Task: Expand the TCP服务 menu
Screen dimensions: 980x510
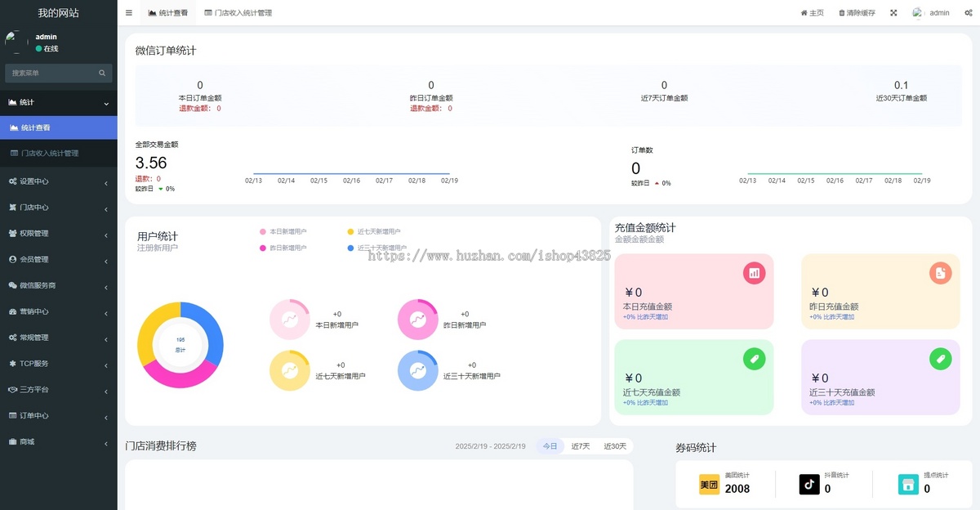Action: coord(59,364)
